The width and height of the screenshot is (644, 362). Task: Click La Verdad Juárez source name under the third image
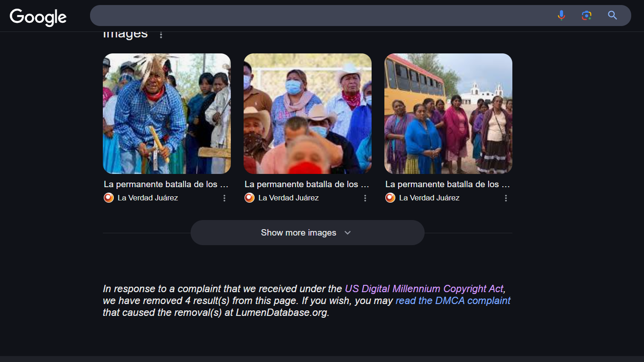pos(429,198)
